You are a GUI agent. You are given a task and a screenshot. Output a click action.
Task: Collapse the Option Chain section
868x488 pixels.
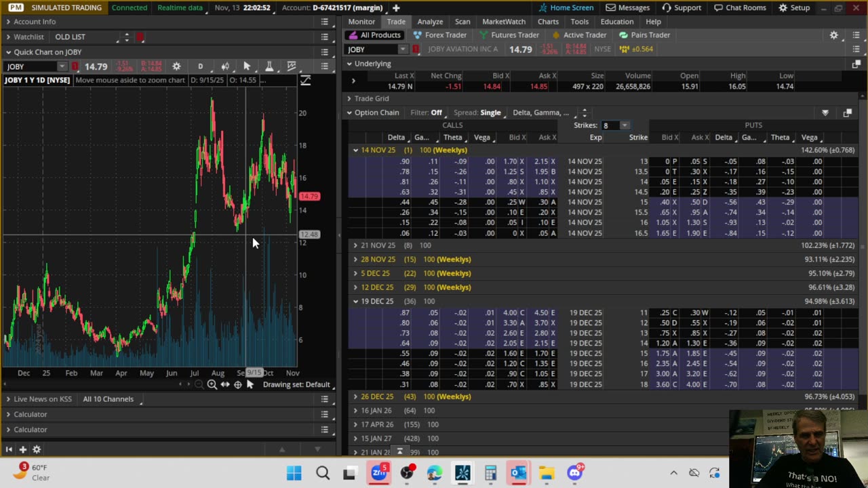click(x=349, y=113)
